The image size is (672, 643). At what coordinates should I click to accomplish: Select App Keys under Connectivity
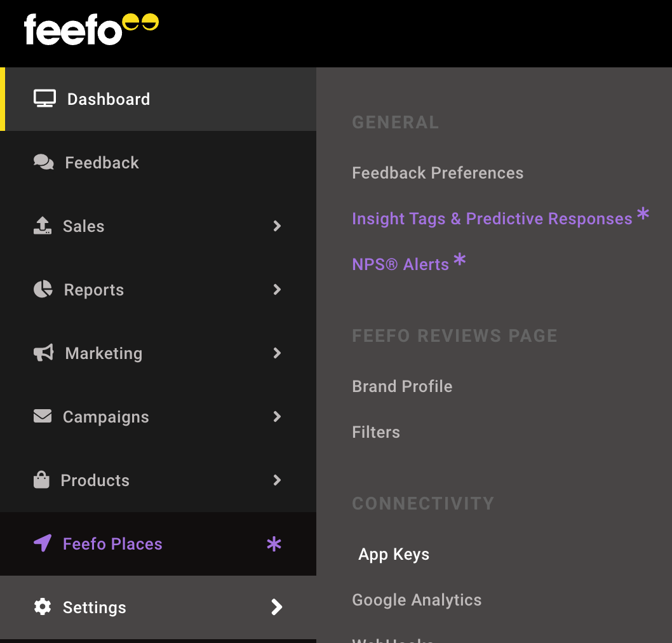coord(394,554)
